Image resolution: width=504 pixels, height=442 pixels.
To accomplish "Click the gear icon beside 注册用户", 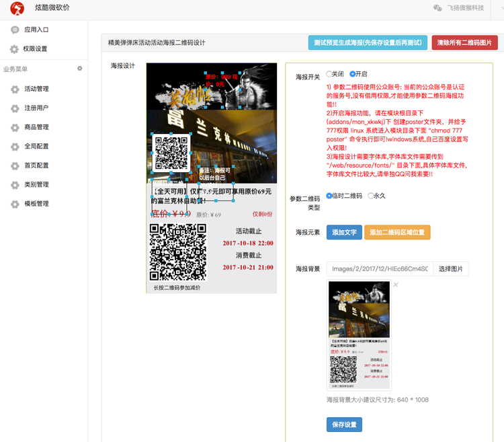I will pyautogui.click(x=15, y=108).
